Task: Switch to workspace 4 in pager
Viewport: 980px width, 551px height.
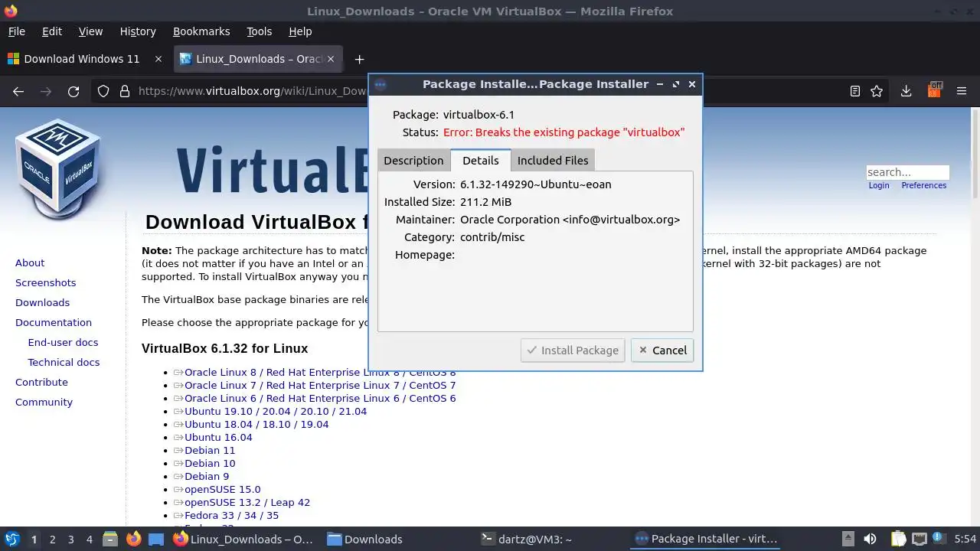Action: tap(89, 540)
